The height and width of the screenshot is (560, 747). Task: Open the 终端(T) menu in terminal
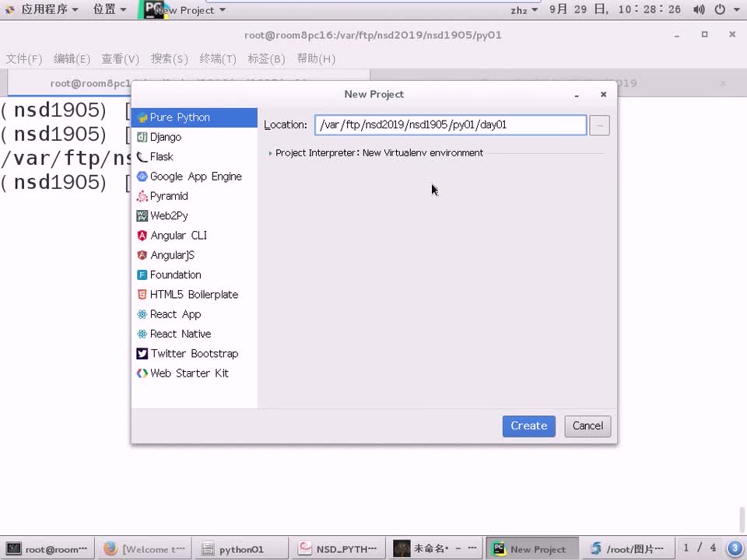click(x=218, y=58)
